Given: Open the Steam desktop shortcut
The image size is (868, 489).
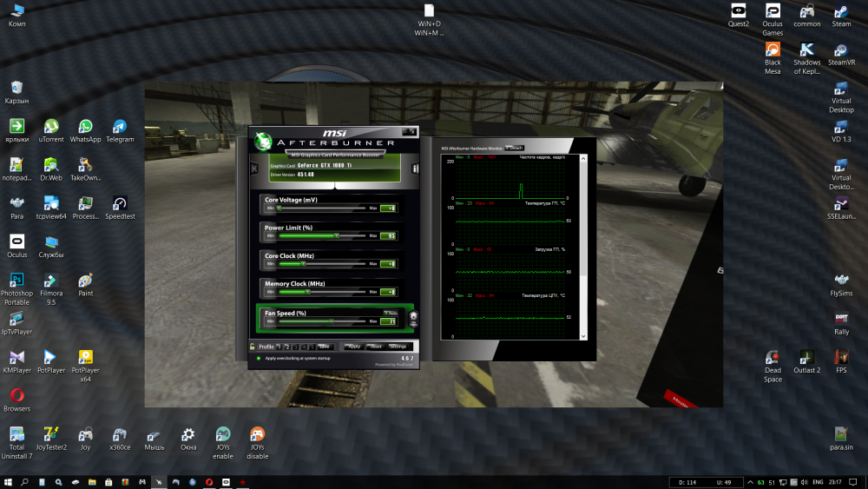Looking at the screenshot, I should tap(841, 16).
